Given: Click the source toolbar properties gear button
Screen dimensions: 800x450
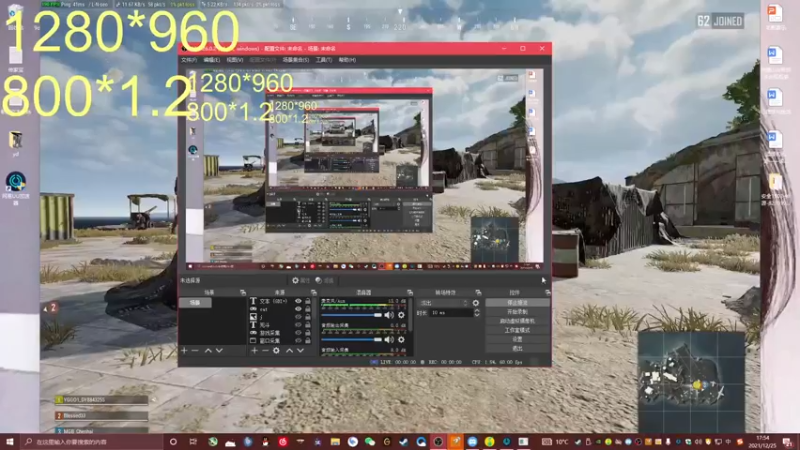Looking at the screenshot, I should pyautogui.click(x=301, y=280).
